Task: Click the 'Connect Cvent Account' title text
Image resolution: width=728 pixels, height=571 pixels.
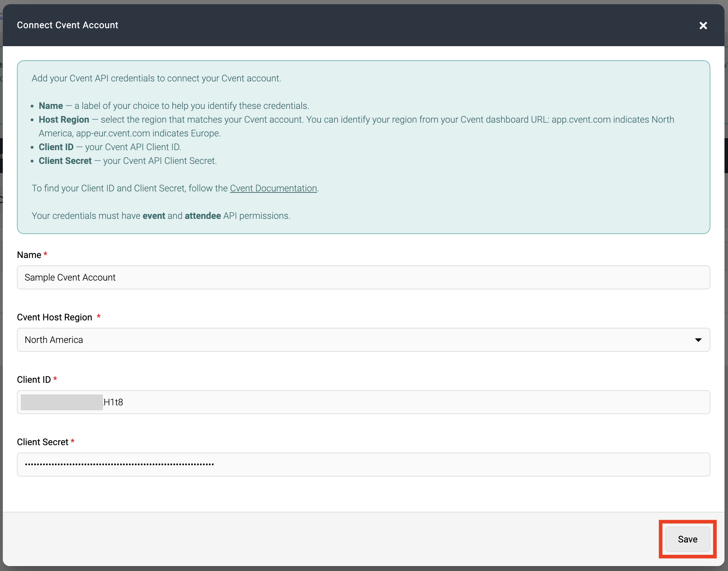Action: 67,25
